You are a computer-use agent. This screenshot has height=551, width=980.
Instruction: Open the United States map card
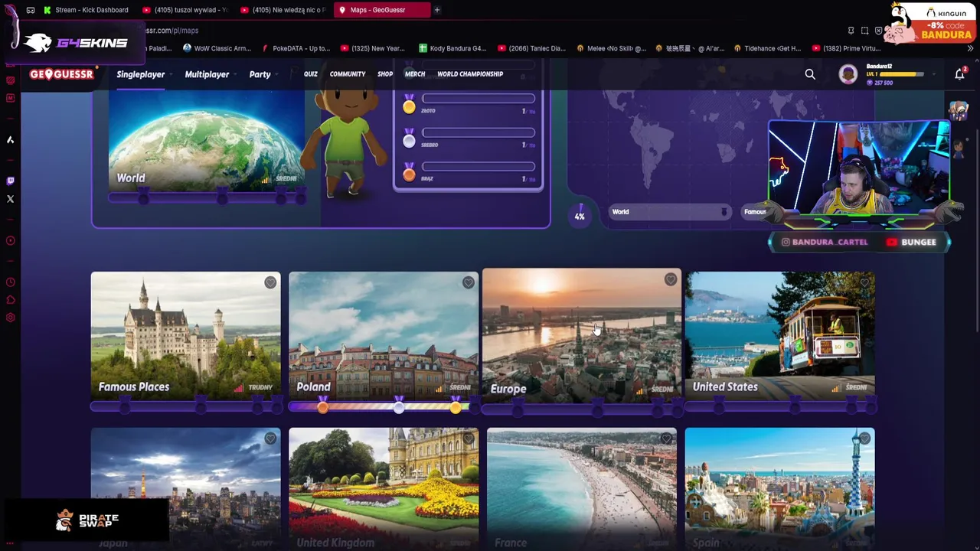point(779,335)
